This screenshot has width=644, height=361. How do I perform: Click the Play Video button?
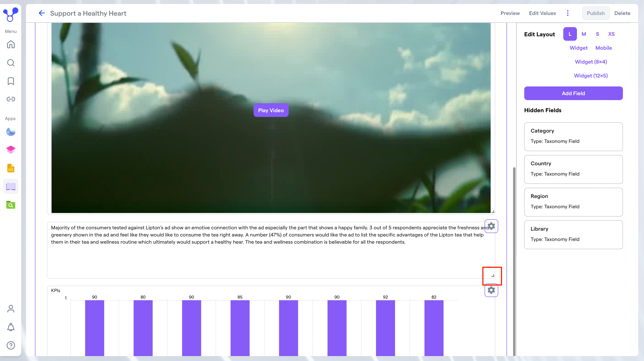pos(271,110)
